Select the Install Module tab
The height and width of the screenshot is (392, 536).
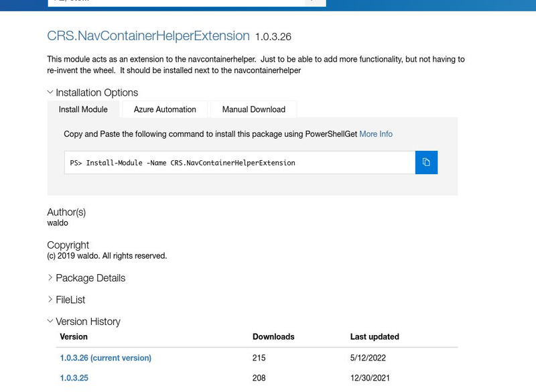[83, 109]
